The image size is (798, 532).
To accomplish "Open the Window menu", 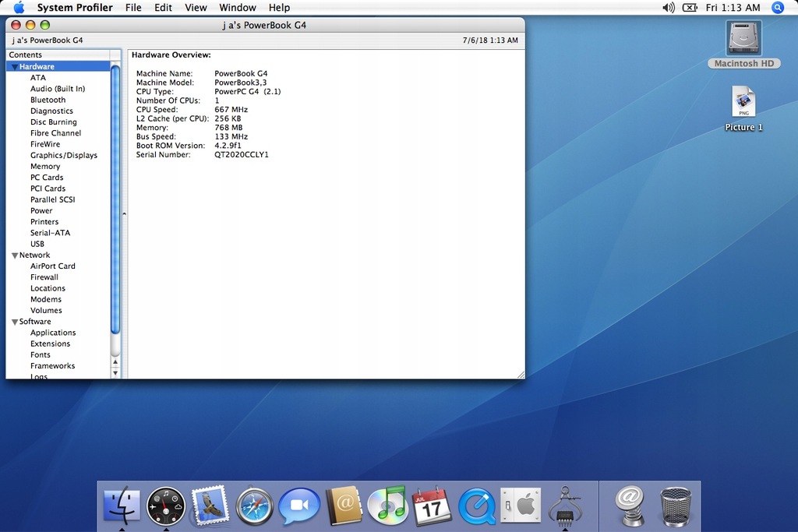I will [x=238, y=8].
